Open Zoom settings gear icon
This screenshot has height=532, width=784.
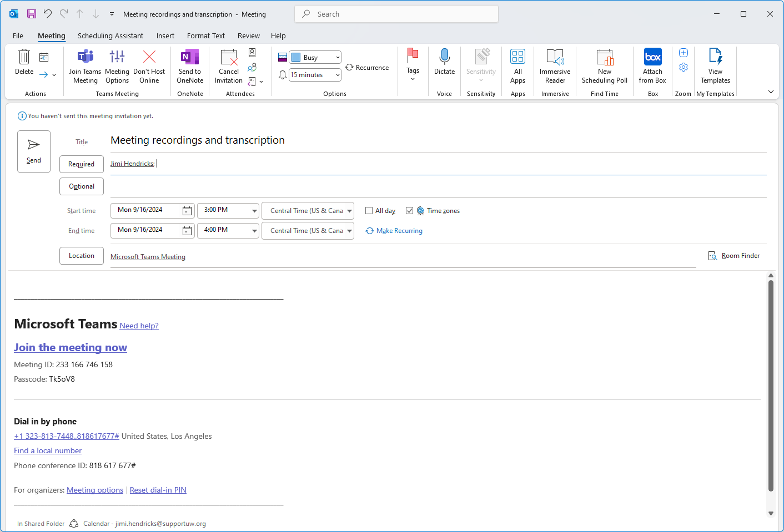(684, 67)
